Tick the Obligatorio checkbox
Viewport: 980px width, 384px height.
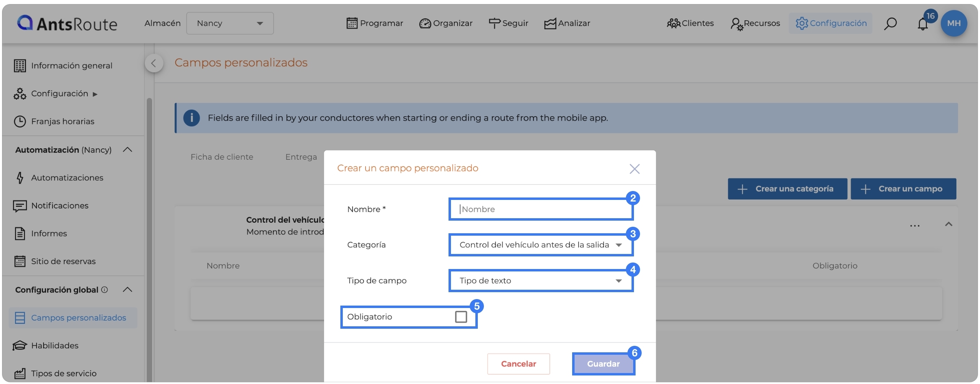pyautogui.click(x=461, y=317)
